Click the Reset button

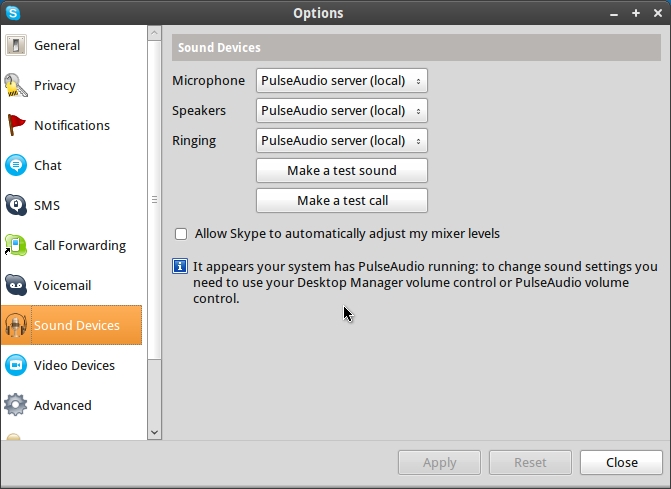[531, 462]
